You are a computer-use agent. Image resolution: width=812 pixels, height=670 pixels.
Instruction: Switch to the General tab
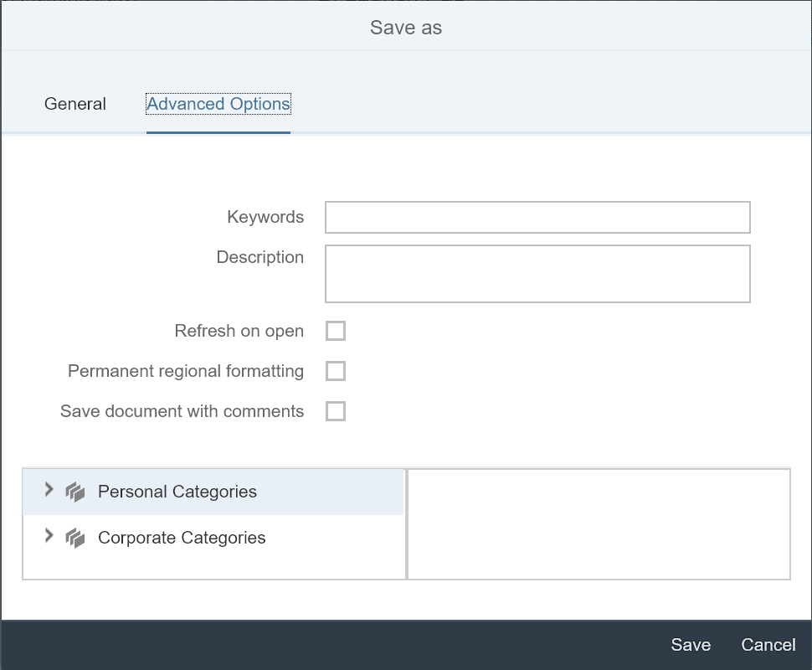point(75,104)
